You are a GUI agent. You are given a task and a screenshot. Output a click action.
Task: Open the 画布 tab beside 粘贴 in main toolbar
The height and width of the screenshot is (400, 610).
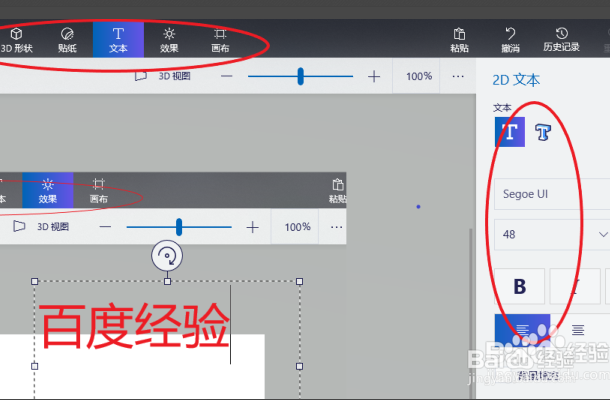[x=220, y=40]
